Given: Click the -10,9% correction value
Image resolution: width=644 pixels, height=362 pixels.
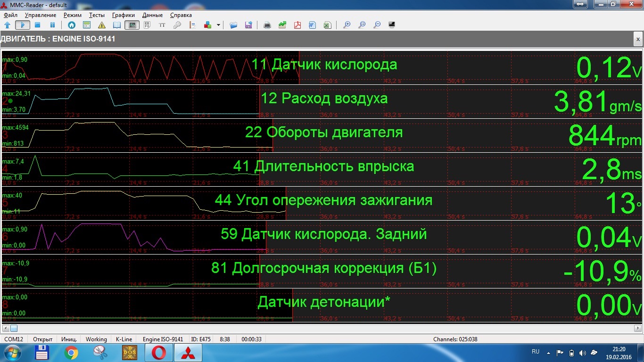Looking at the screenshot, I should tap(603, 271).
